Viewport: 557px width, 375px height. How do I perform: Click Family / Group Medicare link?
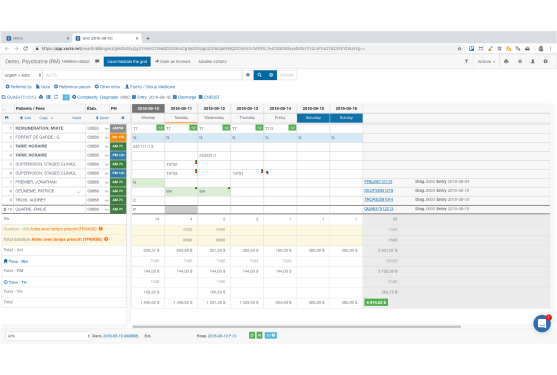coord(150,87)
